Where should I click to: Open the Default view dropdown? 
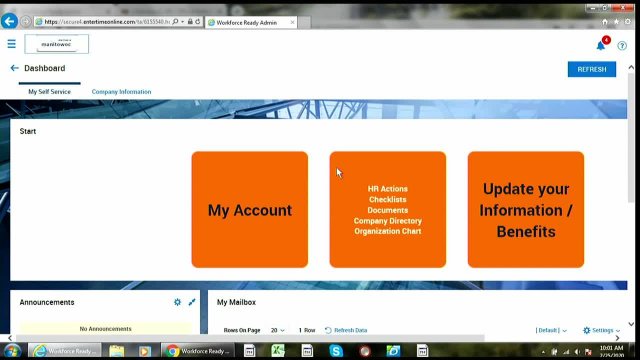tap(551, 330)
